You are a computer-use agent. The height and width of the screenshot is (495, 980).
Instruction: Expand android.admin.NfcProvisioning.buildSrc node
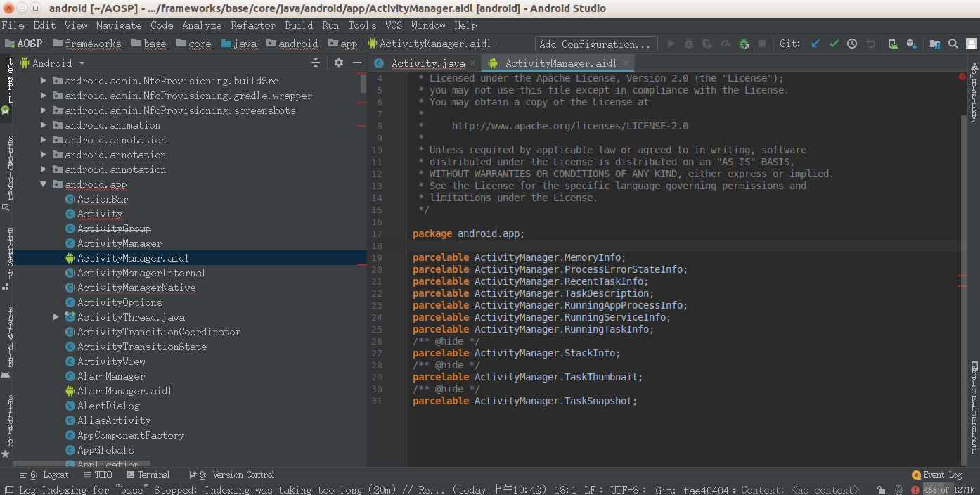click(x=44, y=81)
